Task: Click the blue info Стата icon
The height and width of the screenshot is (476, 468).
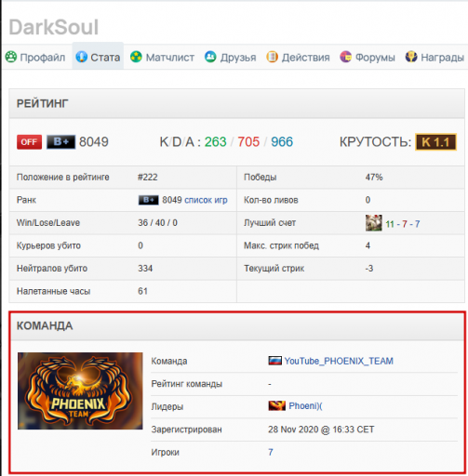Action: (81, 57)
